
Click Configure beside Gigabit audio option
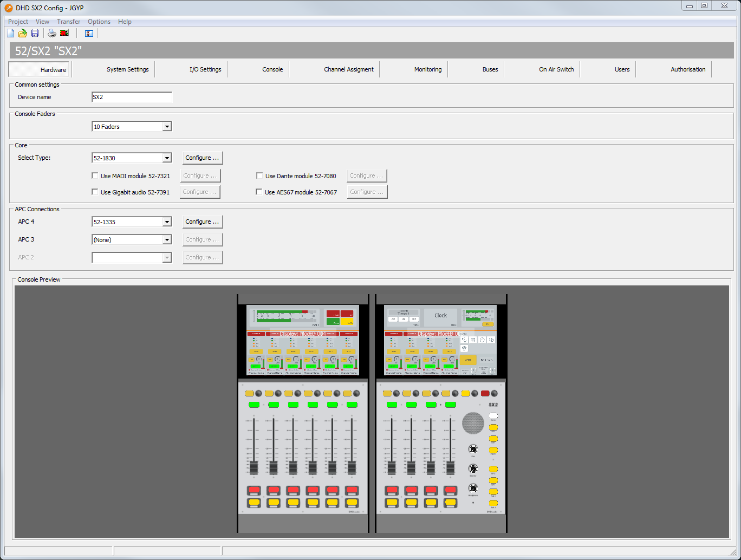tap(200, 192)
